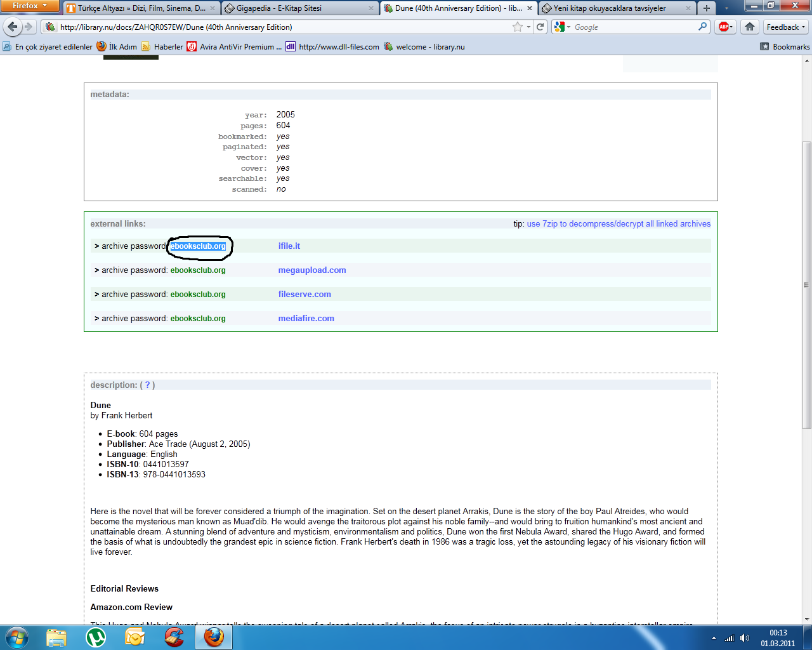Close the Gigapedia tab
The width and height of the screenshot is (812, 650).
tap(371, 8)
